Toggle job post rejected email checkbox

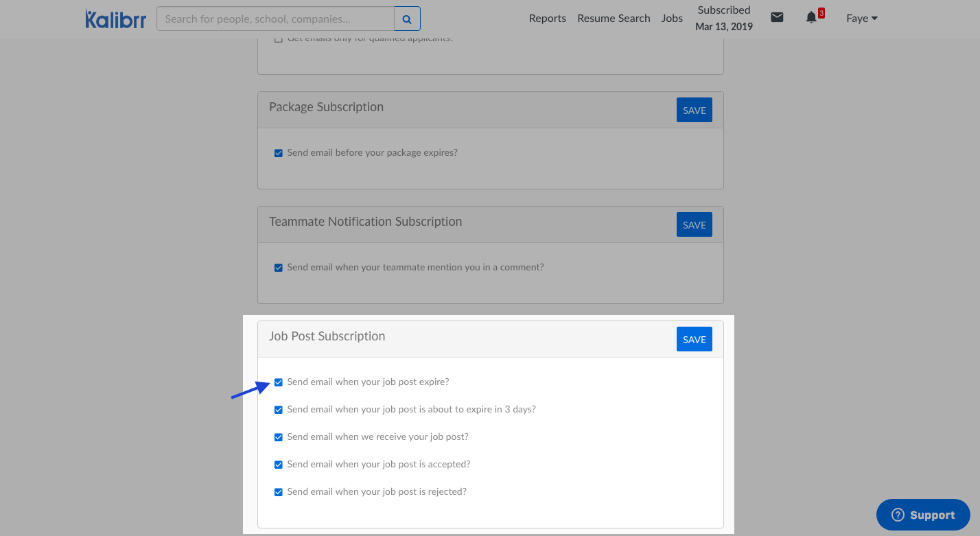coord(279,492)
